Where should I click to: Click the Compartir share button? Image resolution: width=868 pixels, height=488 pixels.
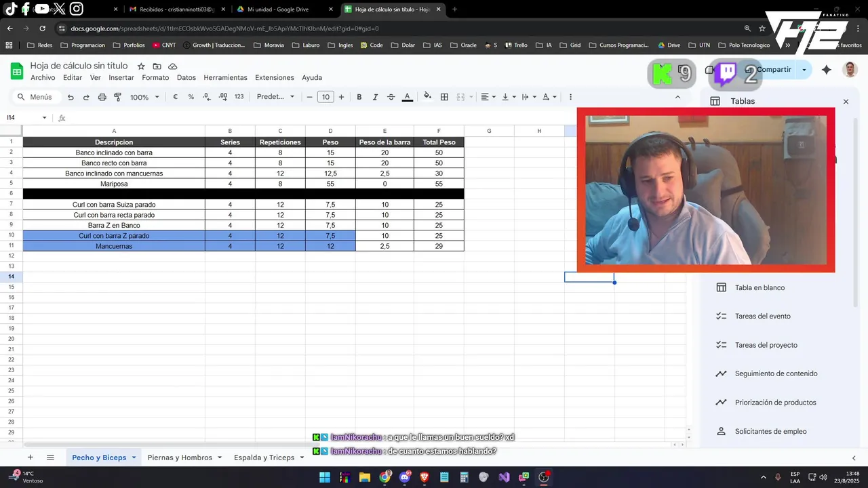tap(770, 69)
